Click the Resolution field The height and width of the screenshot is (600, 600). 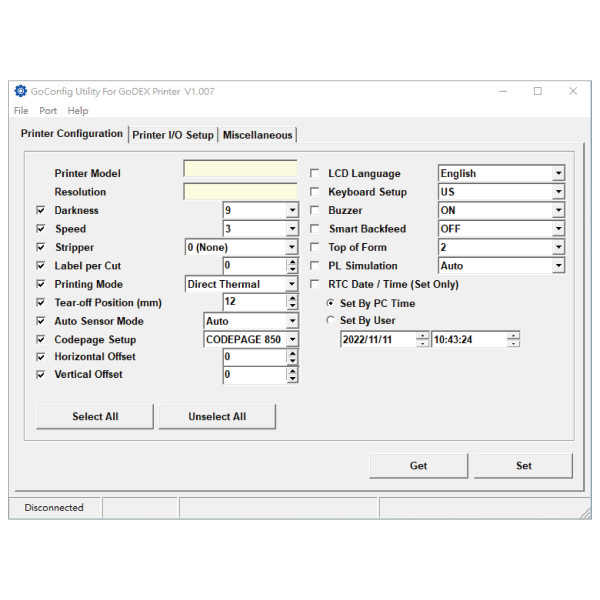(x=240, y=191)
